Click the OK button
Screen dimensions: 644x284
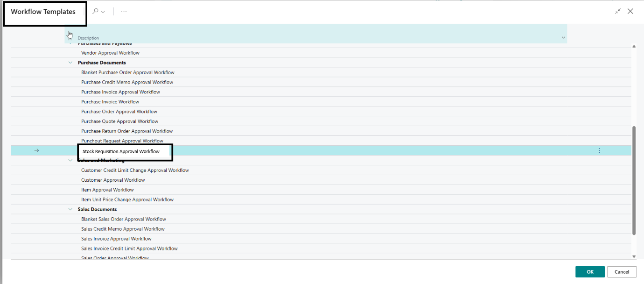point(590,272)
